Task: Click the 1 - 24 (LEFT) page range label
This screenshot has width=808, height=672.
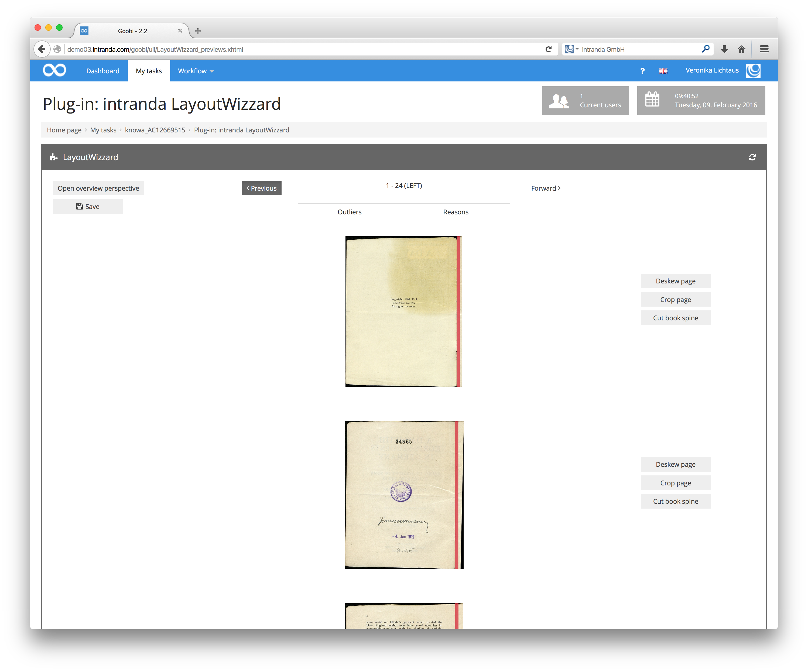Action: coord(404,186)
